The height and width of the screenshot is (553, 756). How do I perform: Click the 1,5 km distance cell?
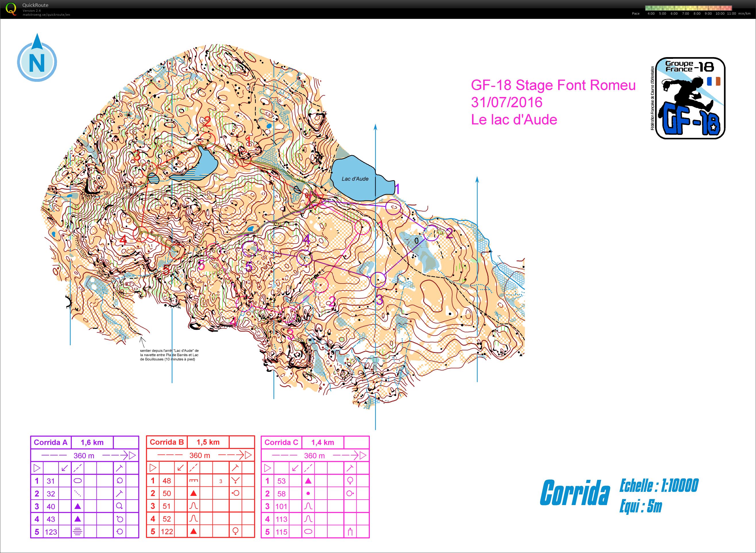(x=208, y=442)
